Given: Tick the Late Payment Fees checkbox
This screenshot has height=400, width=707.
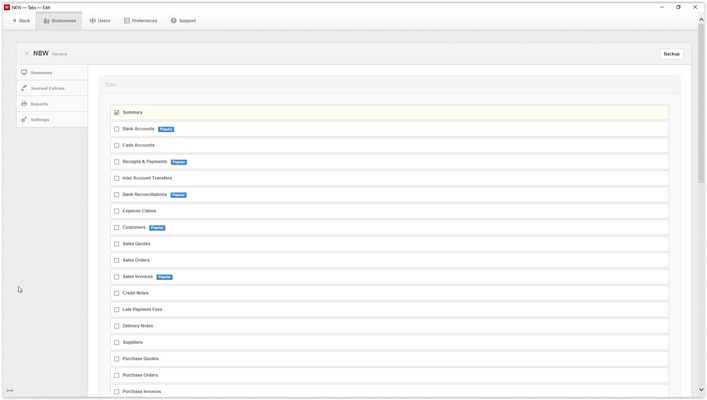Looking at the screenshot, I should [x=116, y=309].
